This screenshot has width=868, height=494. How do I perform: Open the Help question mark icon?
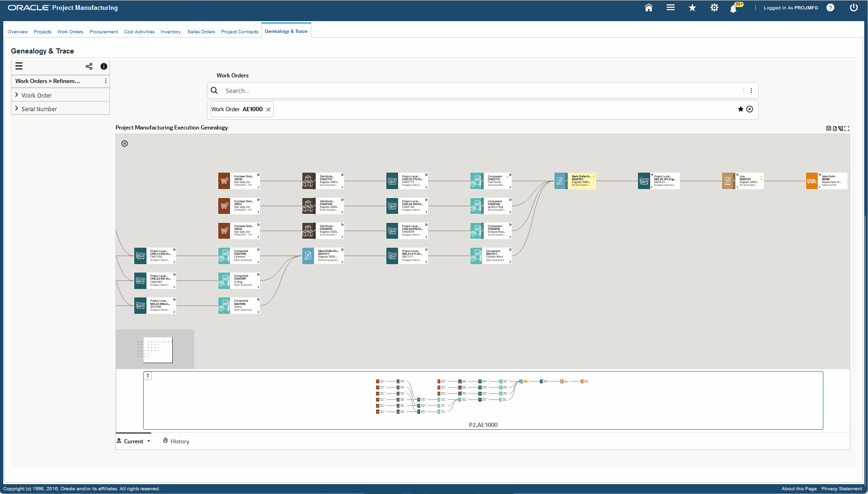(x=830, y=8)
